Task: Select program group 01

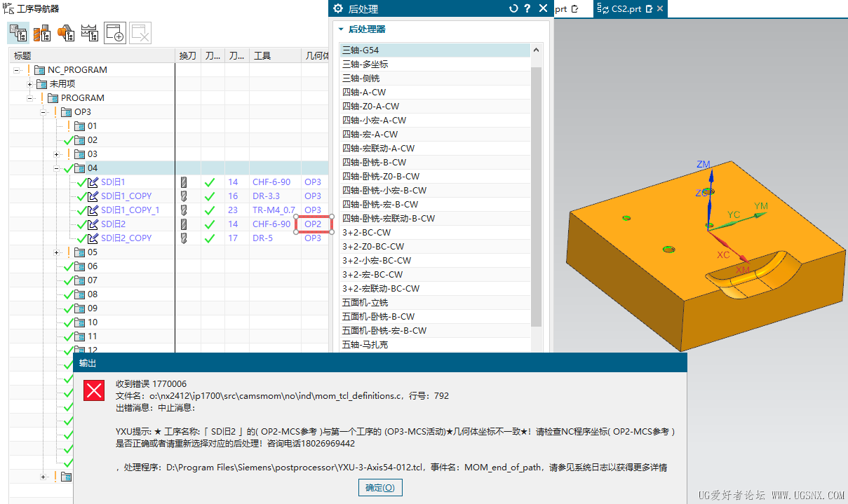Action: click(93, 126)
